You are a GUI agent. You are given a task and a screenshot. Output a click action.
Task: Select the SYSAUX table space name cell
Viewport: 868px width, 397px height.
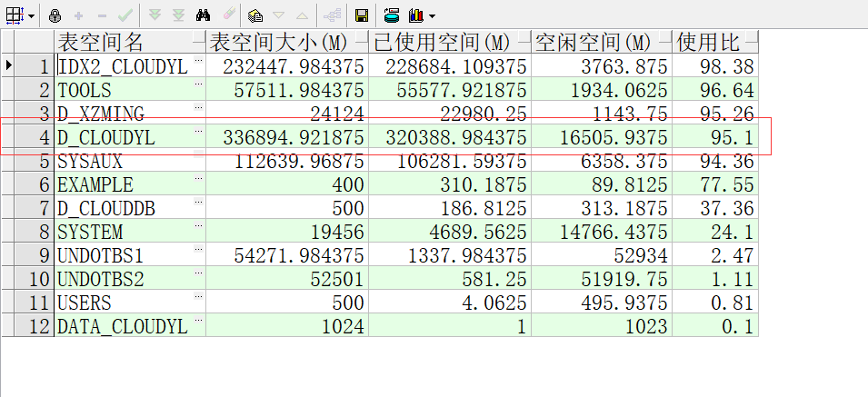[x=123, y=161]
